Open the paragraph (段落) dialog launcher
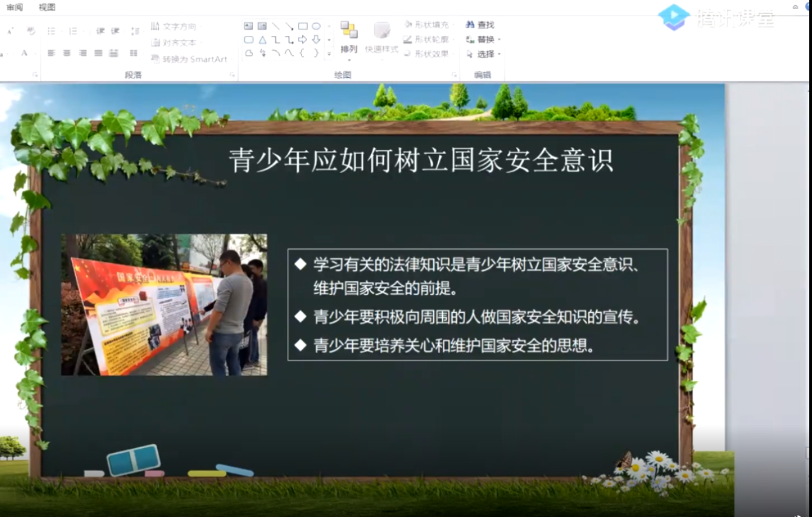The height and width of the screenshot is (517, 812). [232, 74]
